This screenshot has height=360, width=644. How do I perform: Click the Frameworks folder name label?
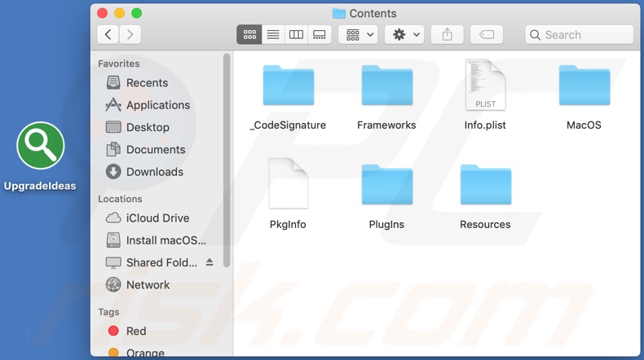pos(386,125)
